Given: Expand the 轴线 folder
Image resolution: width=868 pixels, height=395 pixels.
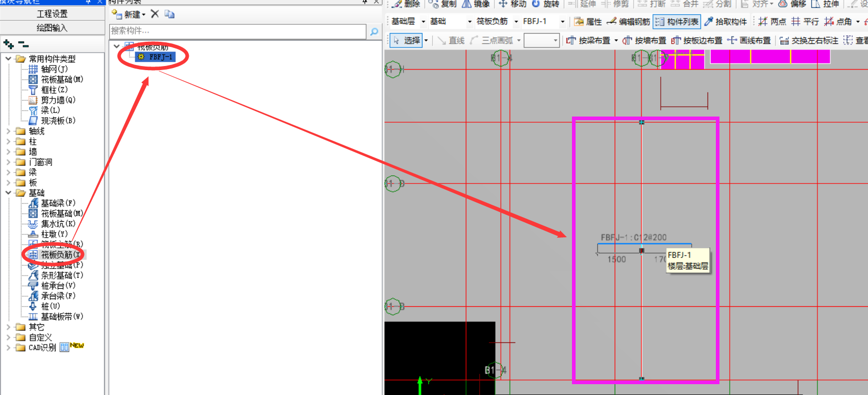Looking at the screenshot, I should (8, 131).
